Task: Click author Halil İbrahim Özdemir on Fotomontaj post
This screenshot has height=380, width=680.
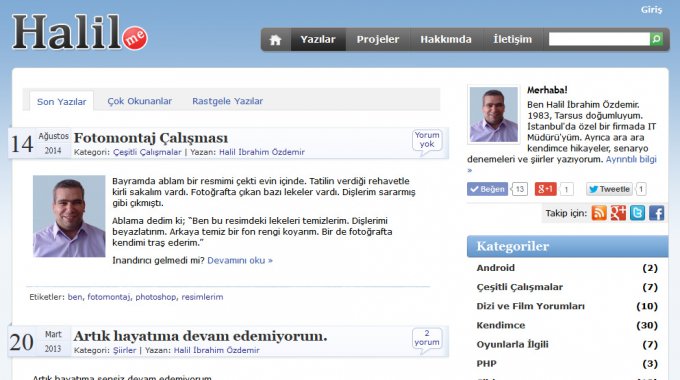Action: (262, 152)
